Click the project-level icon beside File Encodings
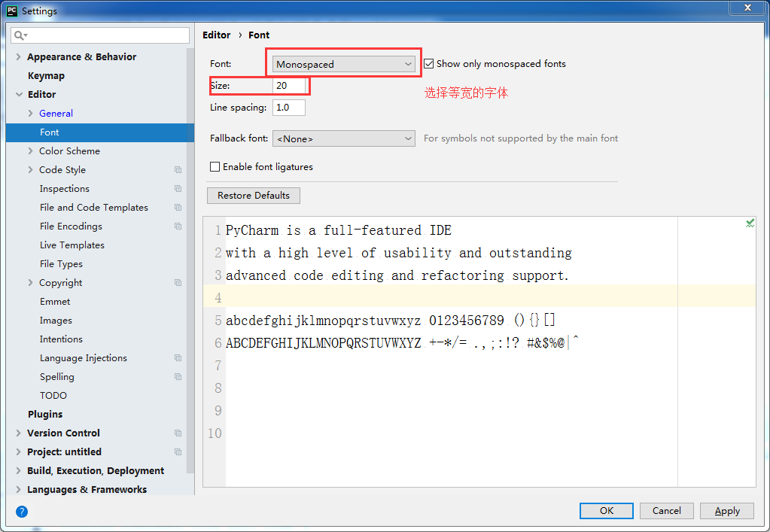The height and width of the screenshot is (532, 770). (x=178, y=226)
